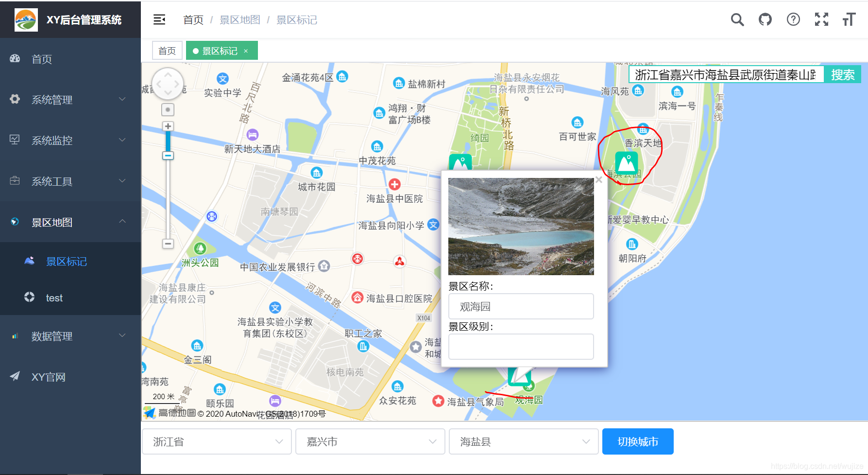Click the 搜索 map search button
This screenshot has width=868, height=475.
pyautogui.click(x=843, y=74)
